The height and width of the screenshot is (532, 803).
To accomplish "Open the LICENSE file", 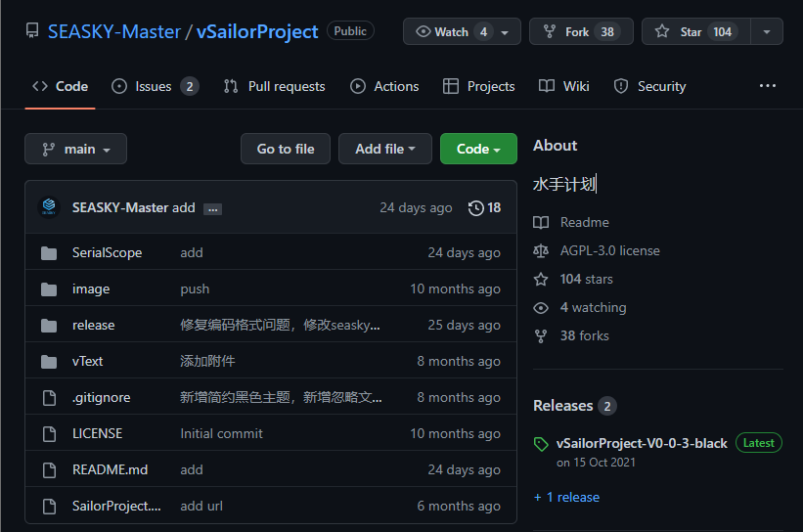I will (97, 433).
